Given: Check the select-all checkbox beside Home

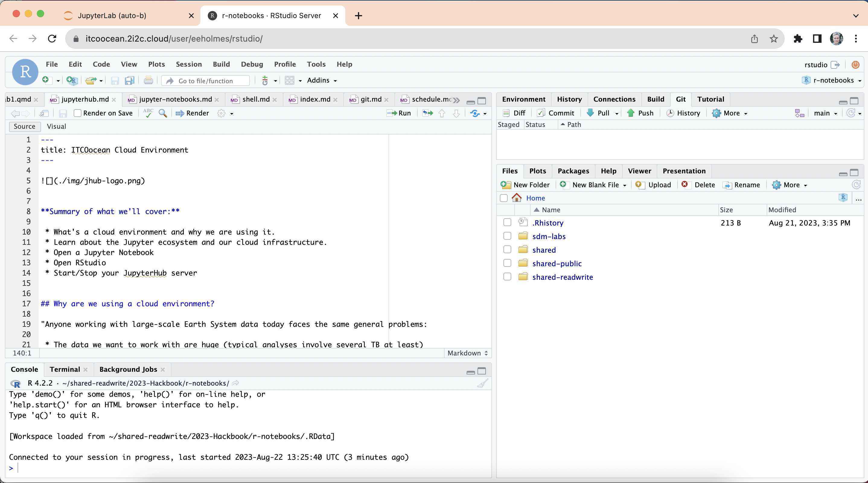Looking at the screenshot, I should point(504,198).
